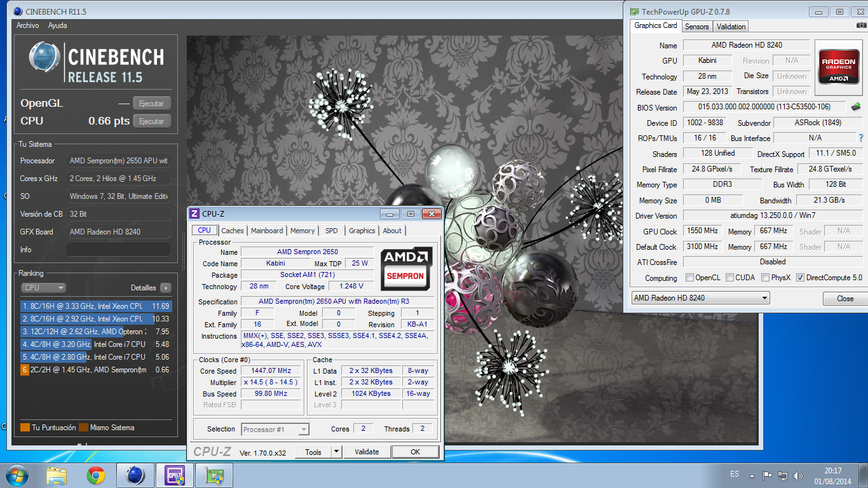Click the Bus Interface question mark icon
The height and width of the screenshot is (488, 868).
pyautogui.click(x=861, y=138)
